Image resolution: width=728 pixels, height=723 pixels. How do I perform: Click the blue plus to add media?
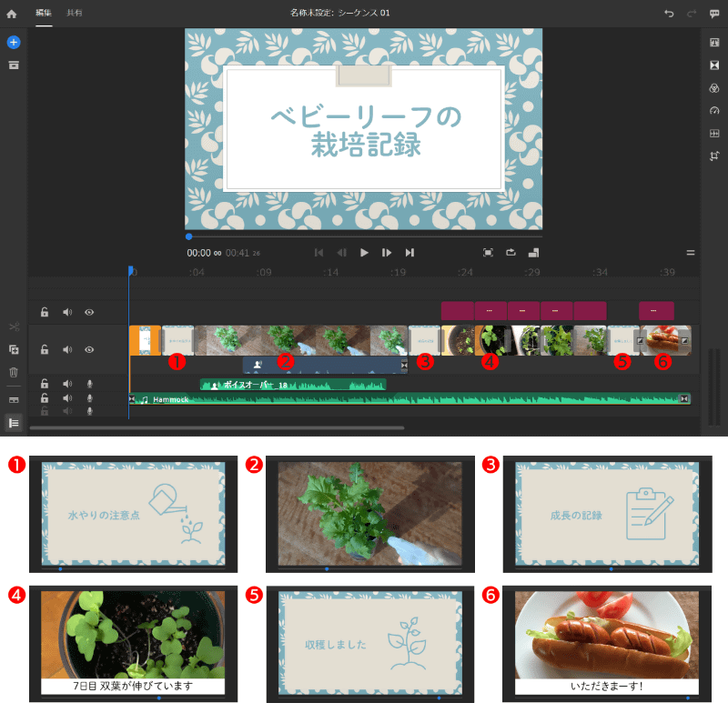click(13, 42)
